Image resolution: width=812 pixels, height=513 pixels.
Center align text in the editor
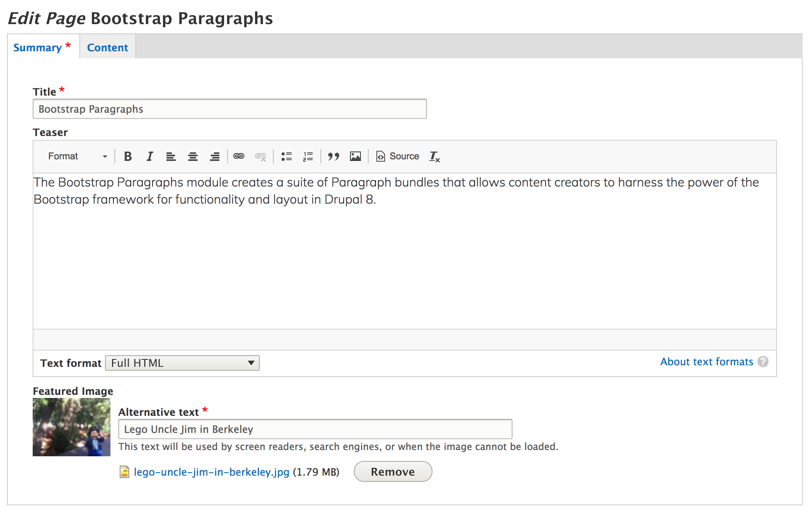pyautogui.click(x=192, y=156)
